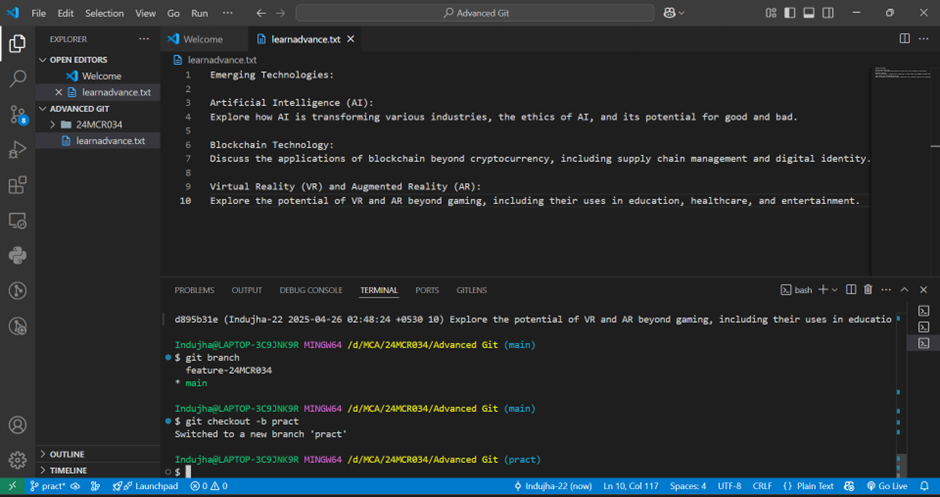940x497 pixels.
Task: Open GitLens Inspect view in activity bar
Action: pyautogui.click(x=17, y=327)
